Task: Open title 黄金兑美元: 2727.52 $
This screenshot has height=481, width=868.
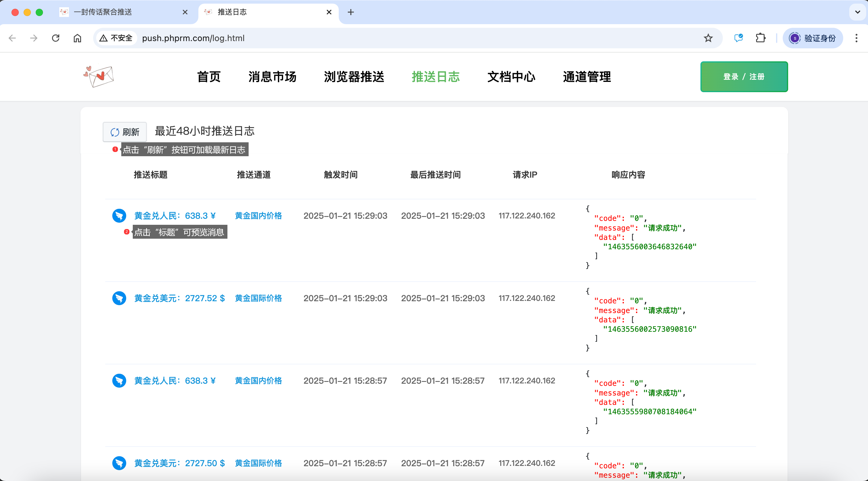Action: pos(180,298)
